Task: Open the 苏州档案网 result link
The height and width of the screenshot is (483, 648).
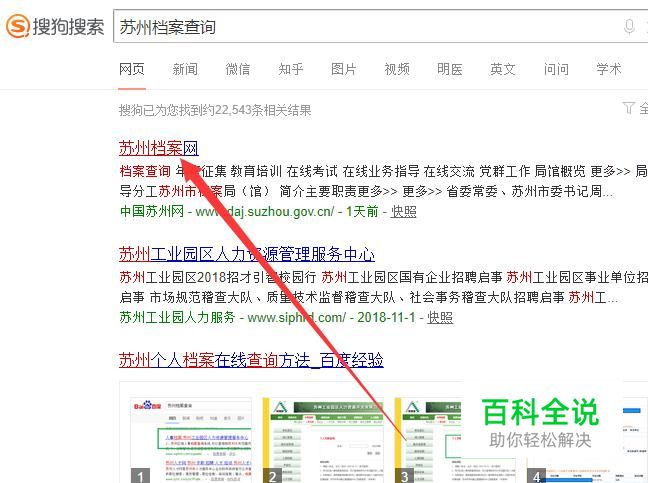Action: (x=159, y=148)
